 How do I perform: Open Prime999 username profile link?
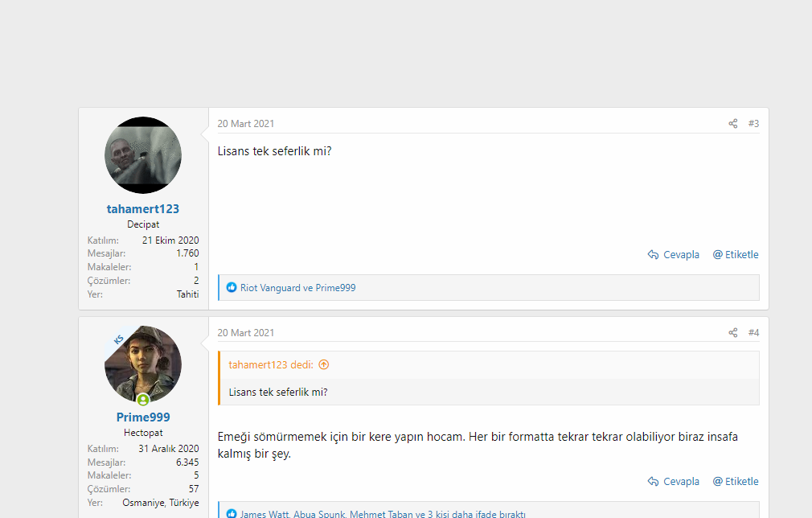tap(143, 417)
